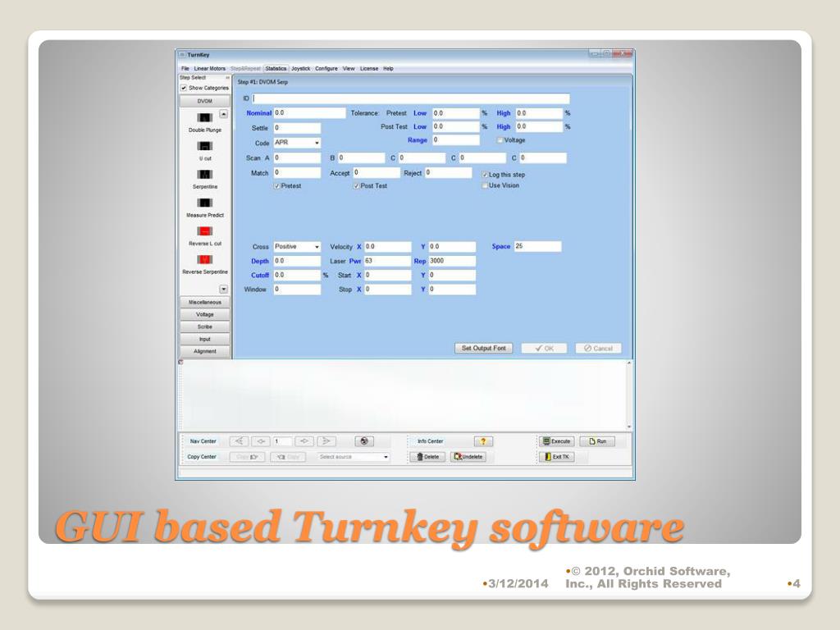Image resolution: width=840 pixels, height=630 pixels.
Task: Expand the Voltage step category
Action: click(x=204, y=314)
